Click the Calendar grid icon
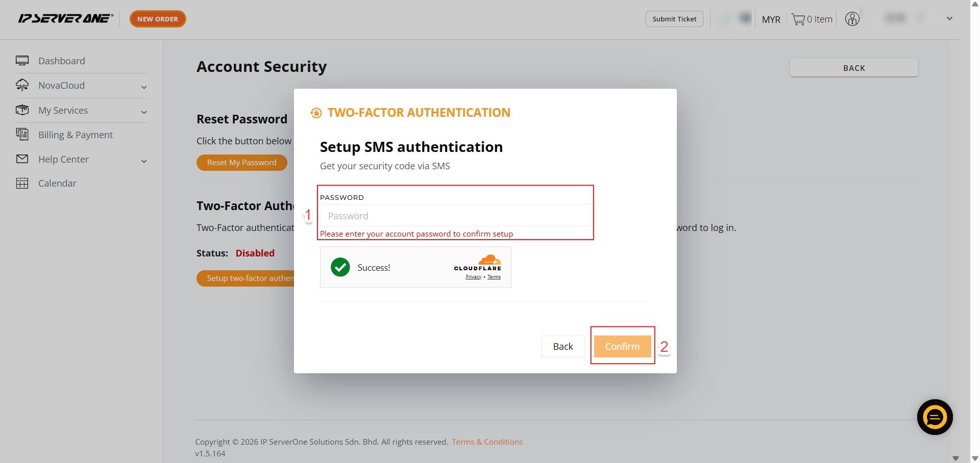 coord(22,183)
